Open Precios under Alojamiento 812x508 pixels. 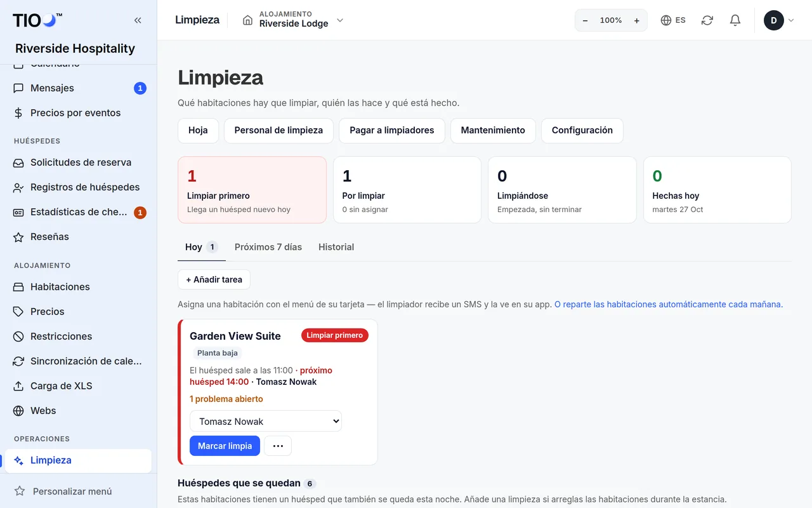point(78,312)
